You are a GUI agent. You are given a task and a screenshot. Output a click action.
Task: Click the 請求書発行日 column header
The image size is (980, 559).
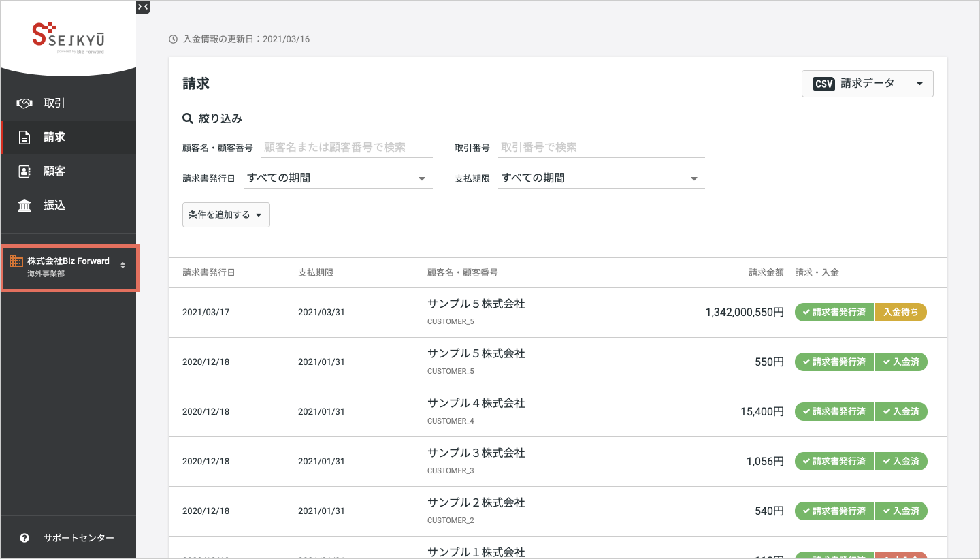pos(208,272)
